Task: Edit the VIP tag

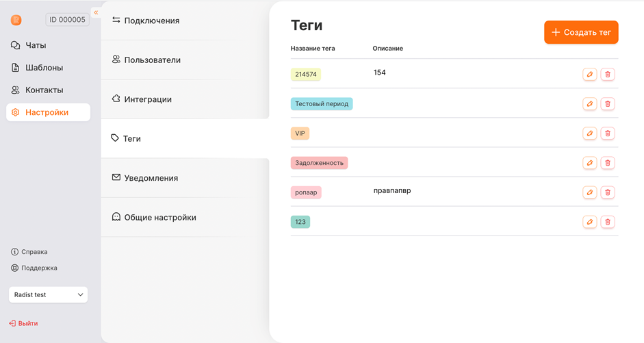Action: (589, 134)
